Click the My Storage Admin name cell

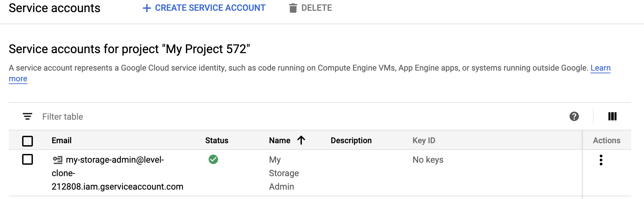284,173
